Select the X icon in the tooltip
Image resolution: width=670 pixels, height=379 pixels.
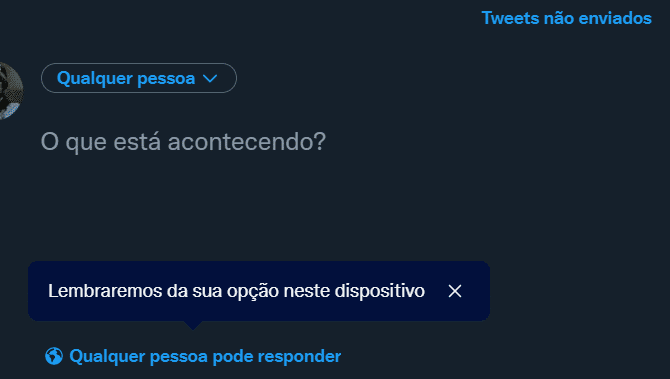(x=455, y=291)
